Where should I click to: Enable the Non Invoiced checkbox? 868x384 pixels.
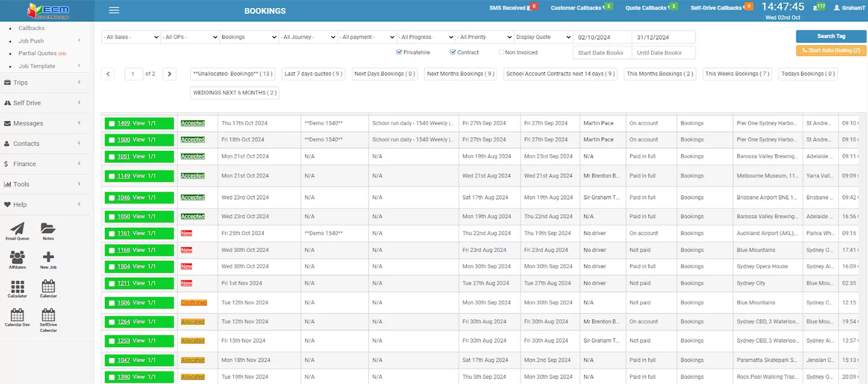click(x=501, y=53)
